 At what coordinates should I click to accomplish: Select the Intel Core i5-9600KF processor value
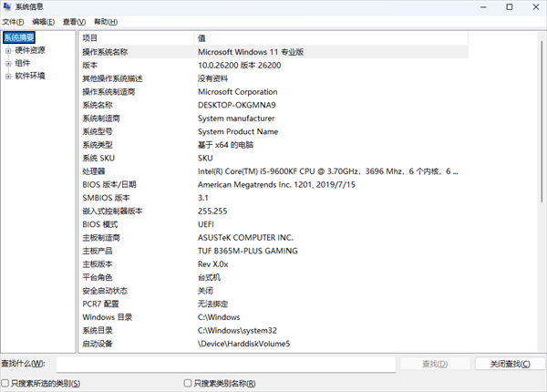coord(328,171)
